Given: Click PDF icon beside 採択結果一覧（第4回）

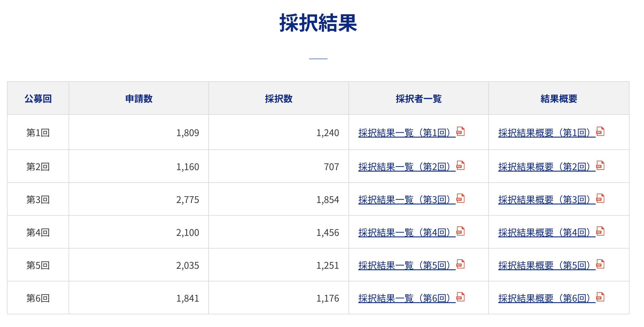Looking at the screenshot, I should 460,231.
